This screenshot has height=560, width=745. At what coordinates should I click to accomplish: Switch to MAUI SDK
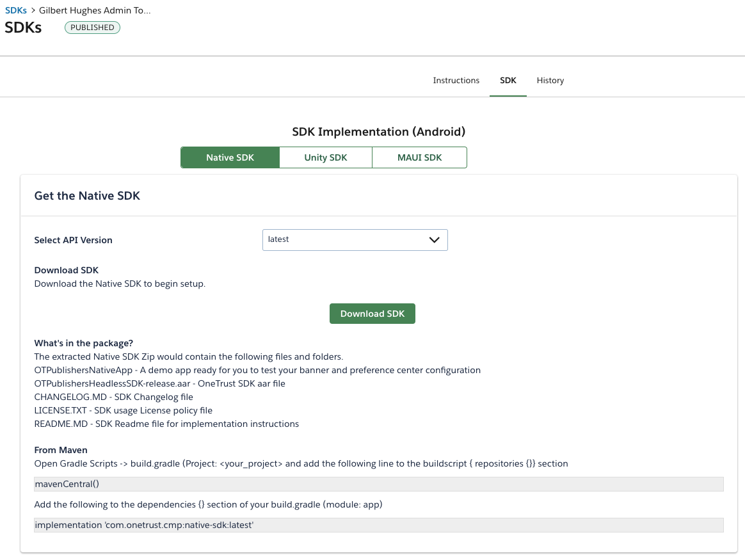click(x=419, y=157)
